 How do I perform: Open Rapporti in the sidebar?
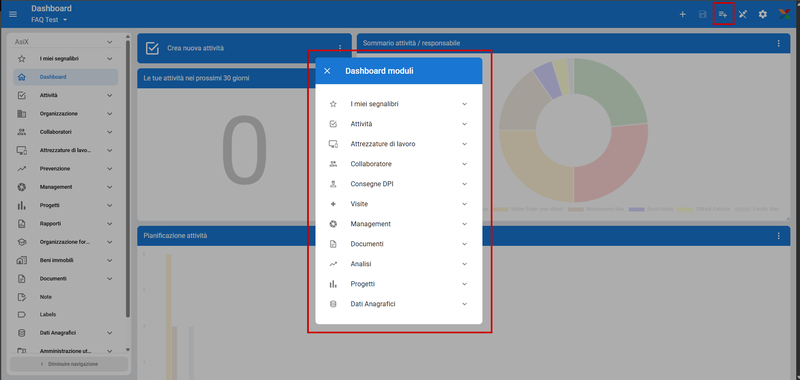coord(65,223)
